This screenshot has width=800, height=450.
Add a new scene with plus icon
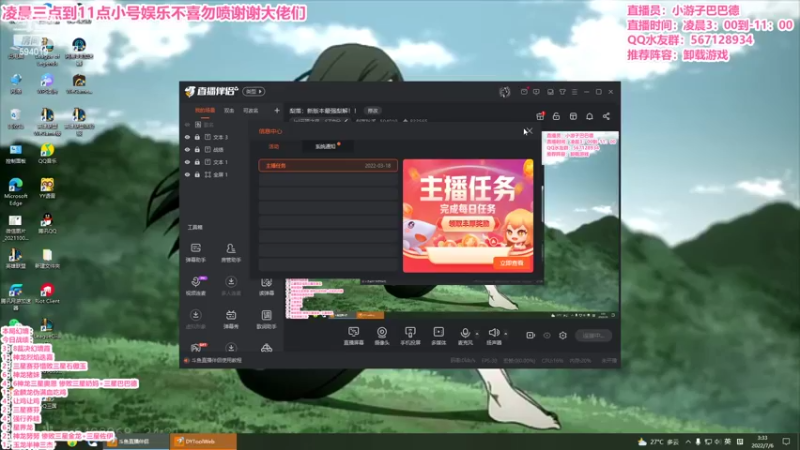[277, 110]
